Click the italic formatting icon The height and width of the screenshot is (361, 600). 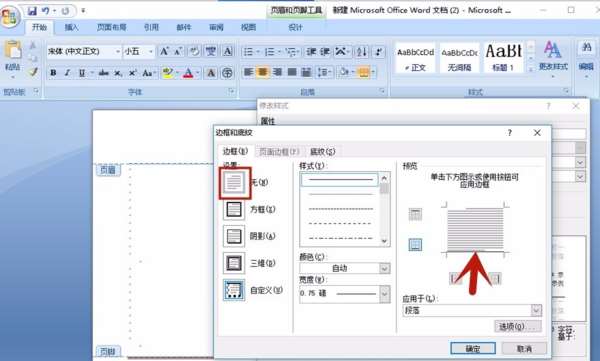click(67, 73)
